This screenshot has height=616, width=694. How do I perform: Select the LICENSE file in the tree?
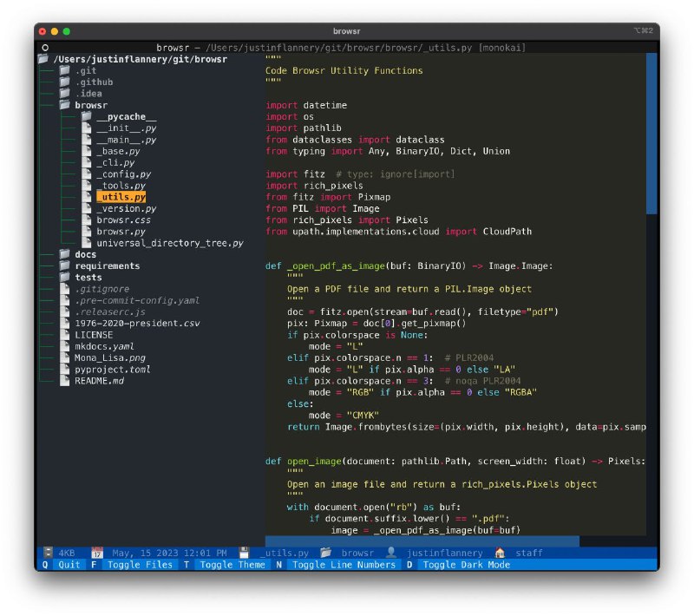(93, 334)
